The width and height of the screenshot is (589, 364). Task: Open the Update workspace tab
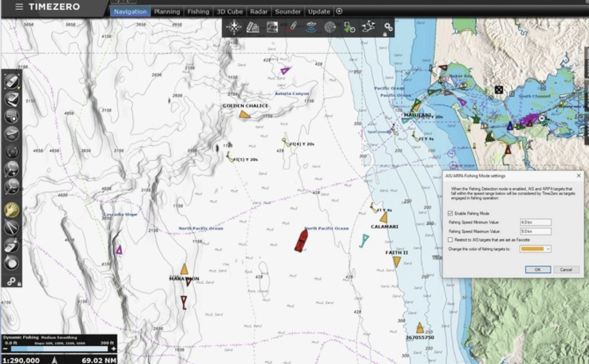coord(319,12)
